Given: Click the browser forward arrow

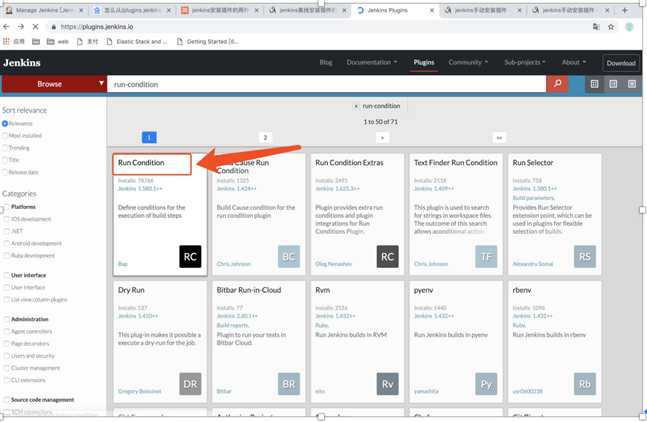Looking at the screenshot, I should (x=21, y=26).
